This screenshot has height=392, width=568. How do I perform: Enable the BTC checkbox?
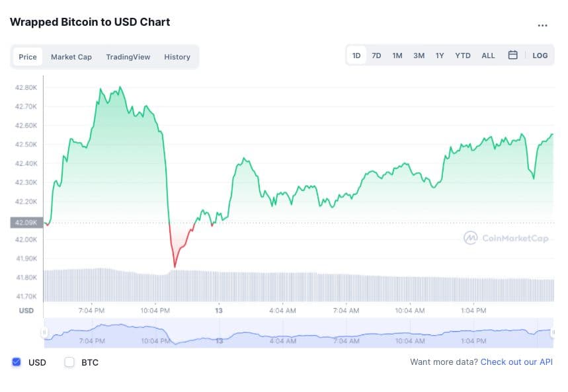[x=69, y=362]
